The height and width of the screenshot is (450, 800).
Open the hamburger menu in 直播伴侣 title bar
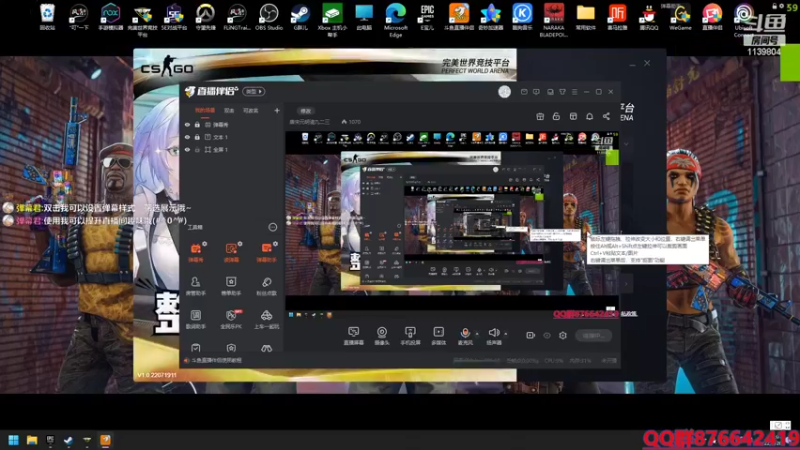pyautogui.click(x=574, y=92)
